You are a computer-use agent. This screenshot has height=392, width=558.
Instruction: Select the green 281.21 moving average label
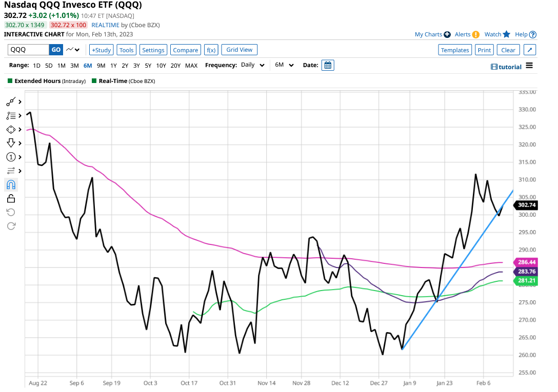pos(526,281)
